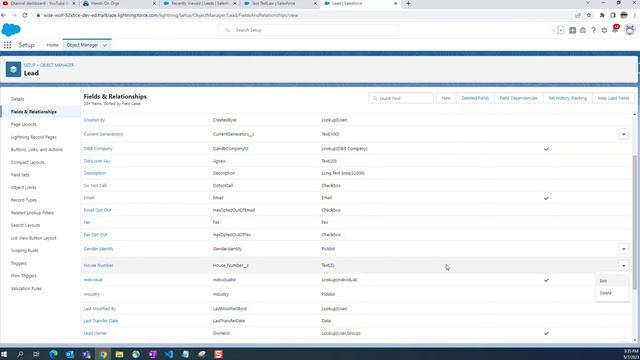The width and height of the screenshot is (640, 360).
Task: Open Triggers in the sidebar
Action: [18, 263]
